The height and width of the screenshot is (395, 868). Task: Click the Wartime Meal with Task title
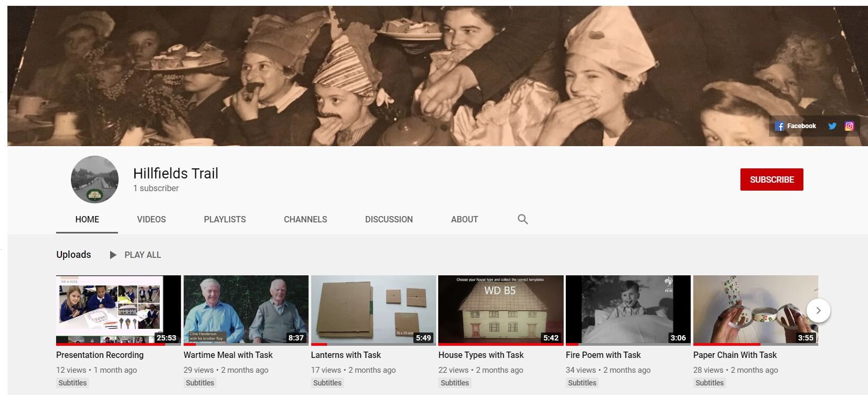(228, 355)
